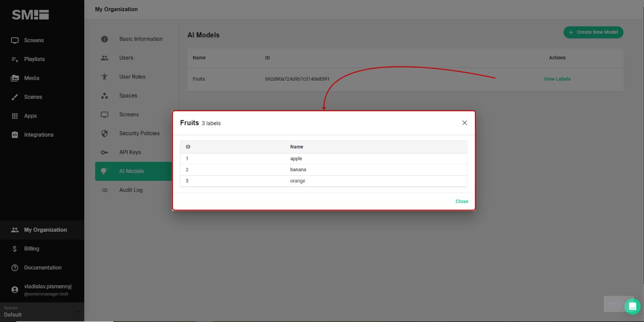Expand the Spaces Default dropdown
This screenshot has width=644, height=322.
point(42,312)
